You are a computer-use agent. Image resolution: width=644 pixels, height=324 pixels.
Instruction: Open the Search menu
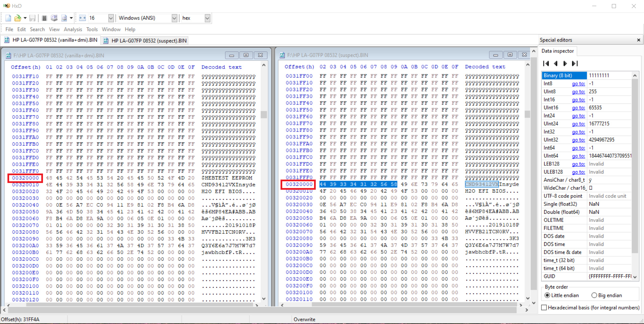coord(37,29)
